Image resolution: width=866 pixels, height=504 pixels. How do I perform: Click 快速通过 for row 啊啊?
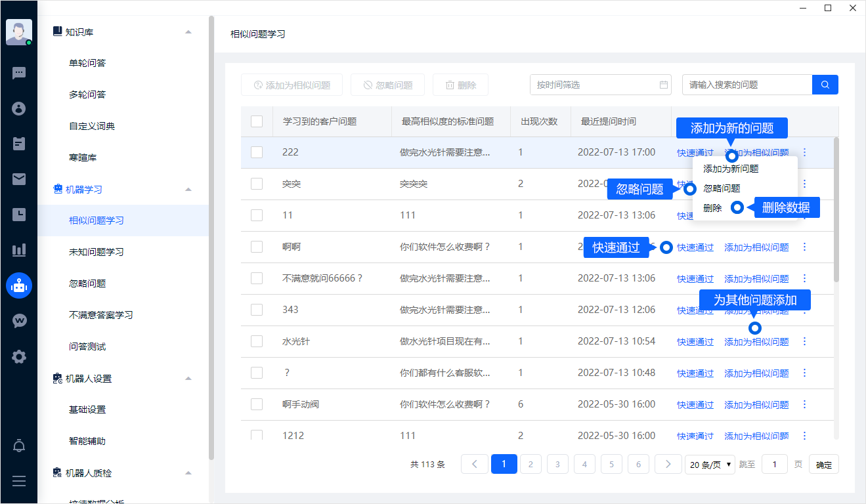pyautogui.click(x=695, y=247)
